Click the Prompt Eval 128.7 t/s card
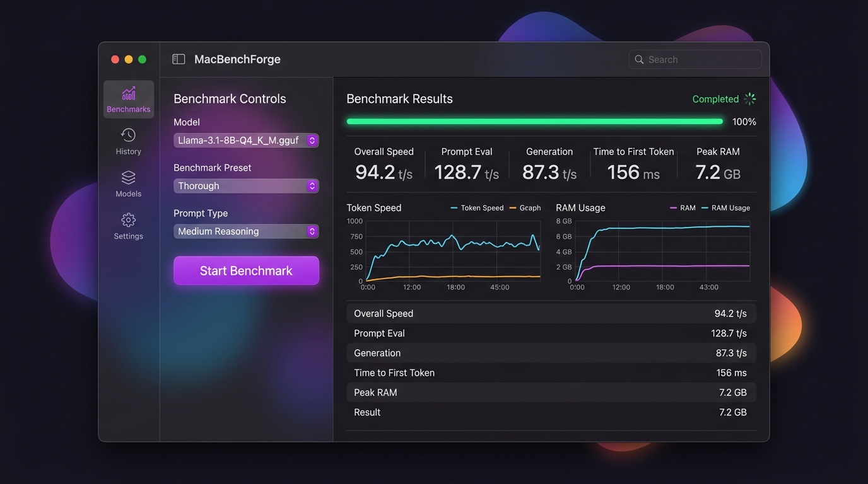This screenshot has height=484, width=868. pos(467,164)
